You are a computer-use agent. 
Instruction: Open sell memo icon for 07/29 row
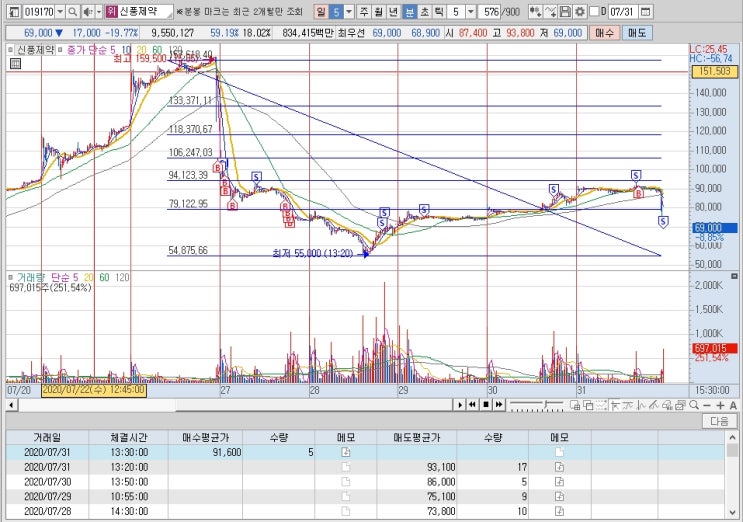[559, 496]
